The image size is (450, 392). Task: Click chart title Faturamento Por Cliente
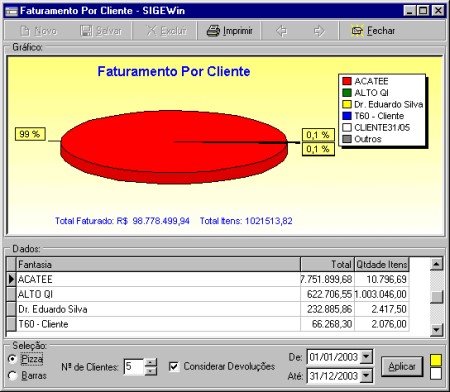[174, 72]
